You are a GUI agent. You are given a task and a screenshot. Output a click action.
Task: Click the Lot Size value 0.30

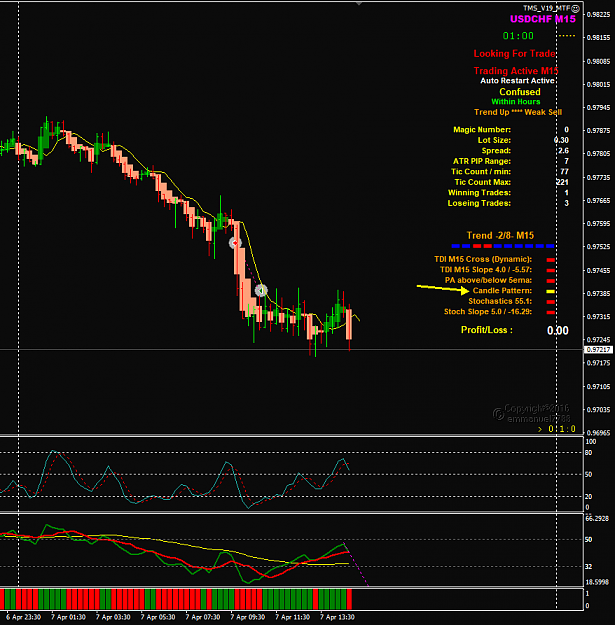tap(561, 140)
